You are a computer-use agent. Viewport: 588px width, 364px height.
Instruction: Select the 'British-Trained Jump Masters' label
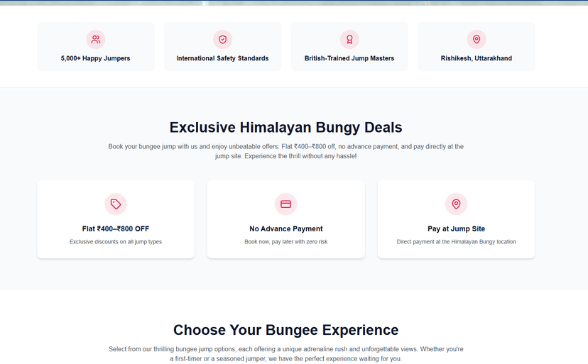click(x=349, y=58)
